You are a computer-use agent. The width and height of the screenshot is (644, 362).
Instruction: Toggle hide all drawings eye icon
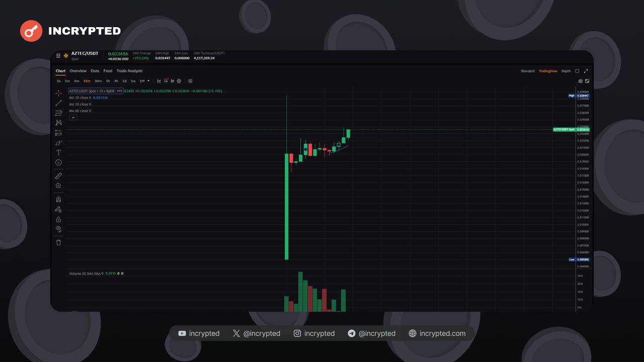pyautogui.click(x=58, y=229)
